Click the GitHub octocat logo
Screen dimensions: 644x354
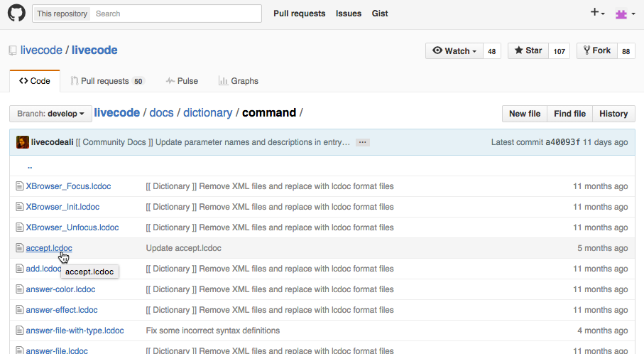coord(16,14)
